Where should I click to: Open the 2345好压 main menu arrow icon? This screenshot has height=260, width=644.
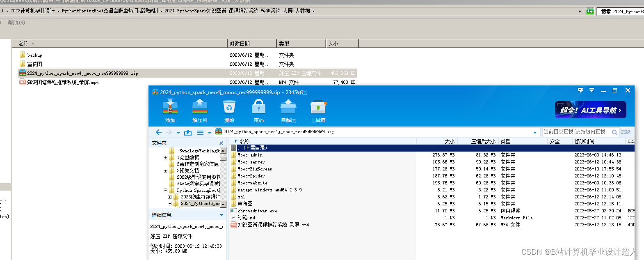591,90
